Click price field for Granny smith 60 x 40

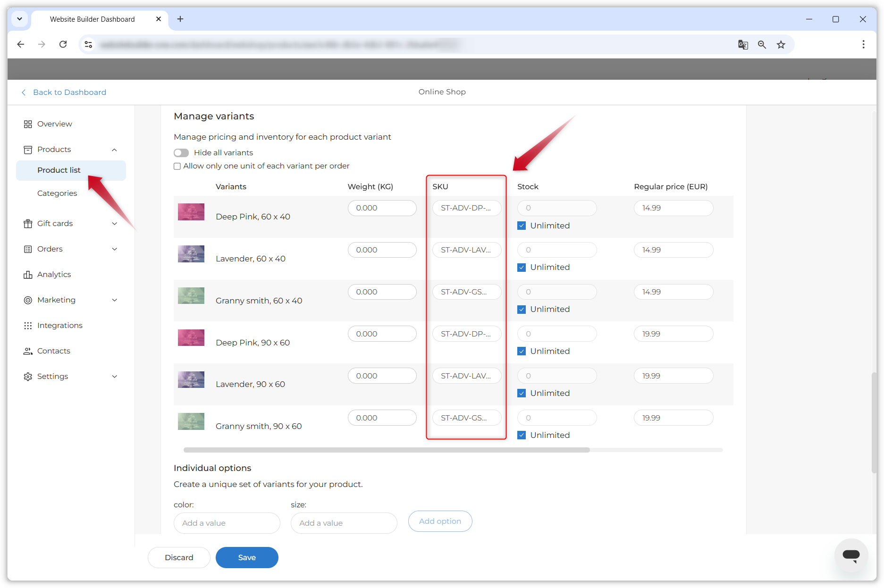[x=674, y=292]
